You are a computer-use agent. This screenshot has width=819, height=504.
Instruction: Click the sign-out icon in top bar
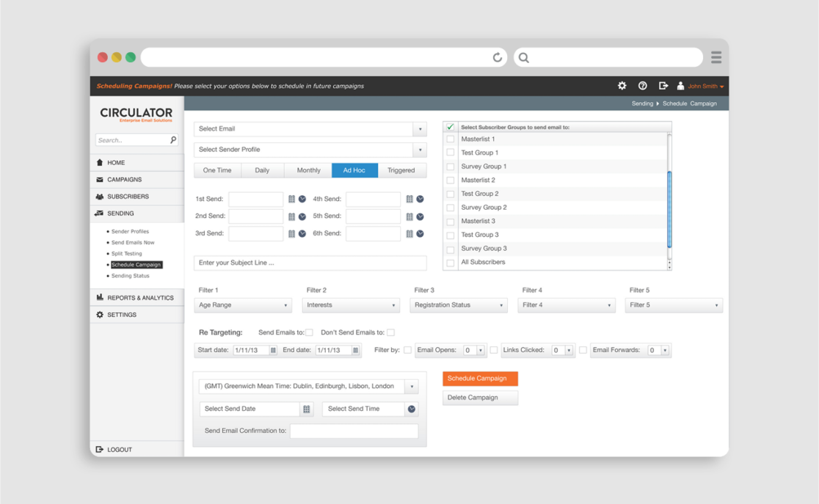coord(663,86)
